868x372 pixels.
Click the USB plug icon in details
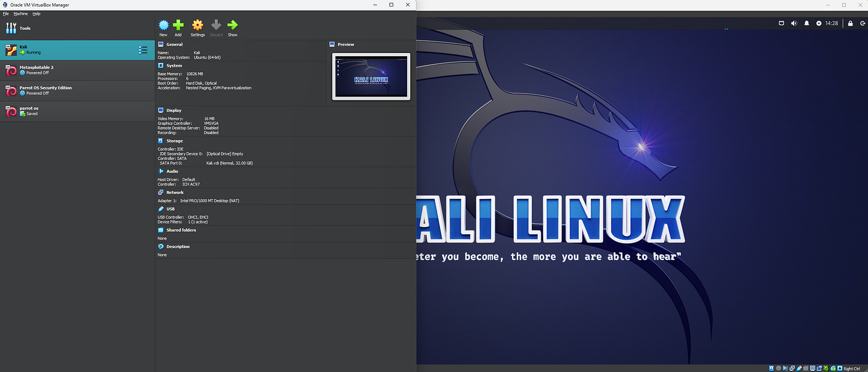[161, 209]
